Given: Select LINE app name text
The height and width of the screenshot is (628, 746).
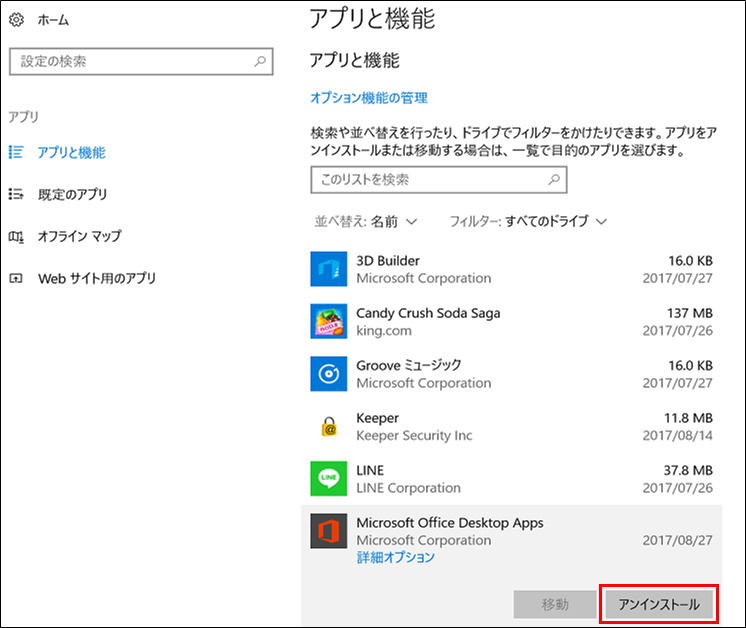Looking at the screenshot, I should tap(370, 471).
